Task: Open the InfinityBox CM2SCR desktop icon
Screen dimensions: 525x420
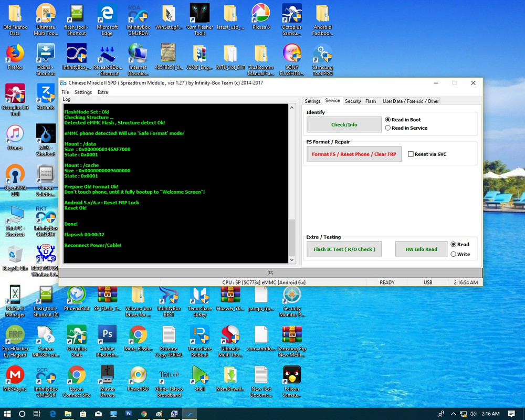Action: 46,381
